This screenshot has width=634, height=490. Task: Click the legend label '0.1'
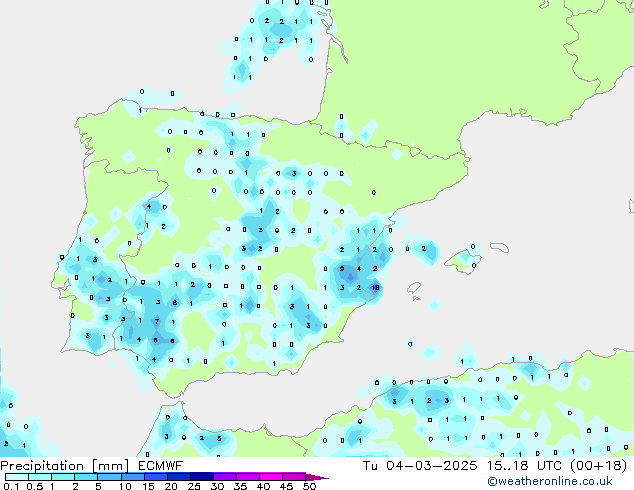11,486
